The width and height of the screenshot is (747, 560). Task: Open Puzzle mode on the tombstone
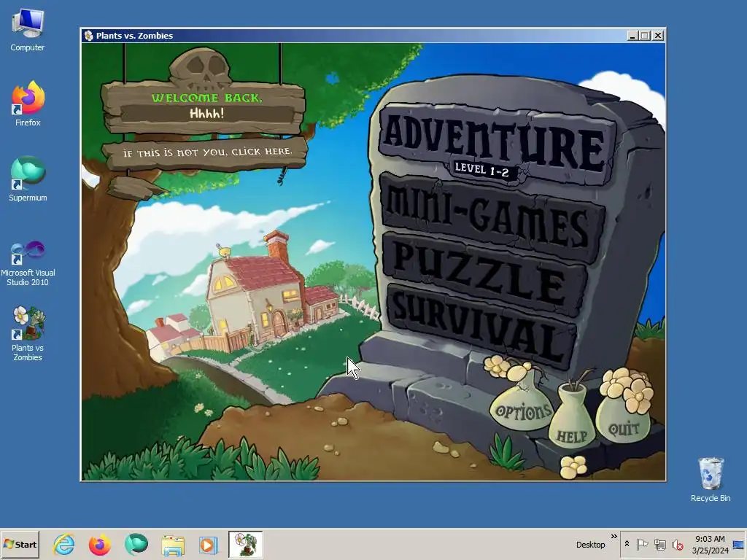[x=484, y=274]
